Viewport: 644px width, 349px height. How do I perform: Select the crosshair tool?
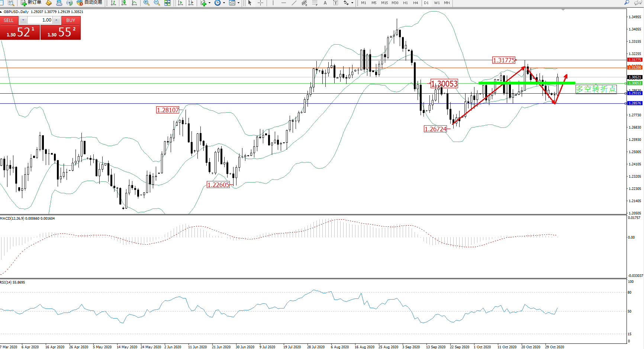[261, 3]
